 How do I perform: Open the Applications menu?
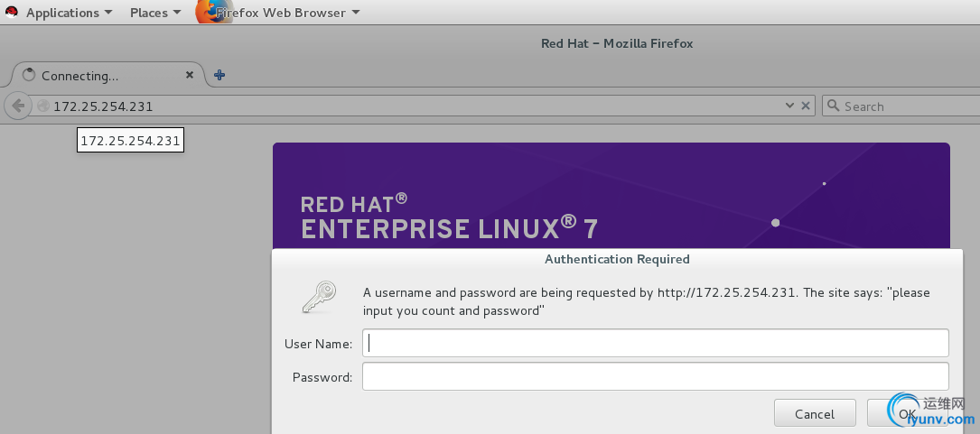click(x=69, y=13)
